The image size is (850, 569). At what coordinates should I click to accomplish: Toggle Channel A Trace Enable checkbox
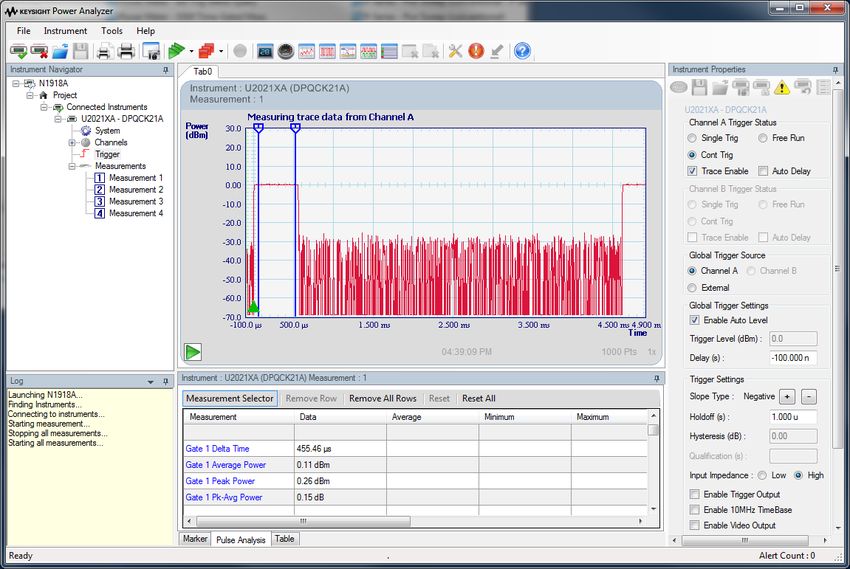point(692,171)
